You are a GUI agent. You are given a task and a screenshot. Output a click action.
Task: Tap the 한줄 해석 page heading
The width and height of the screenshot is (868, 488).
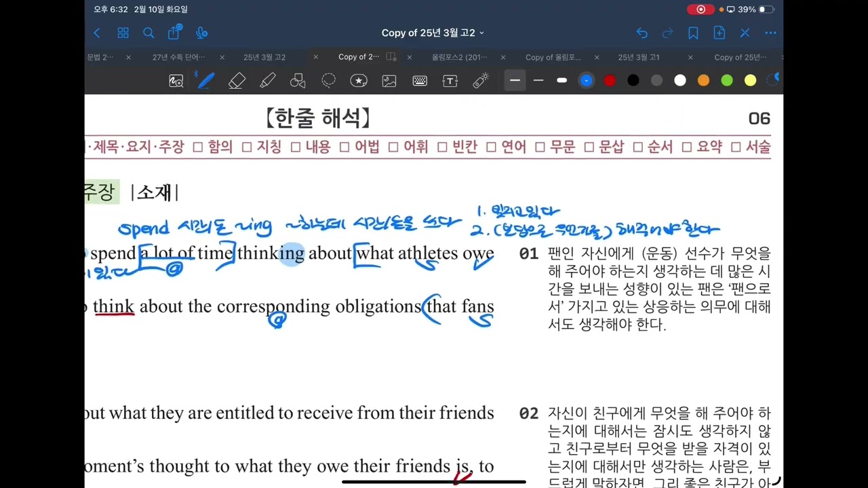click(x=318, y=119)
